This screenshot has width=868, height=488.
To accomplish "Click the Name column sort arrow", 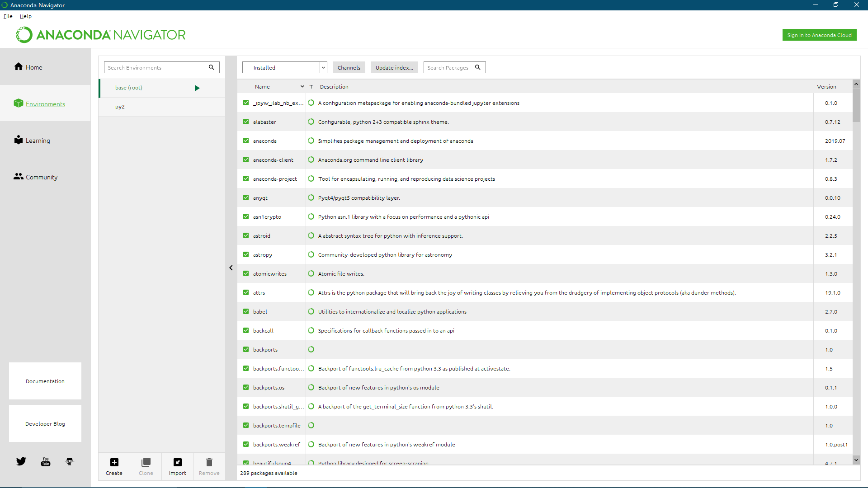I will click(x=302, y=86).
